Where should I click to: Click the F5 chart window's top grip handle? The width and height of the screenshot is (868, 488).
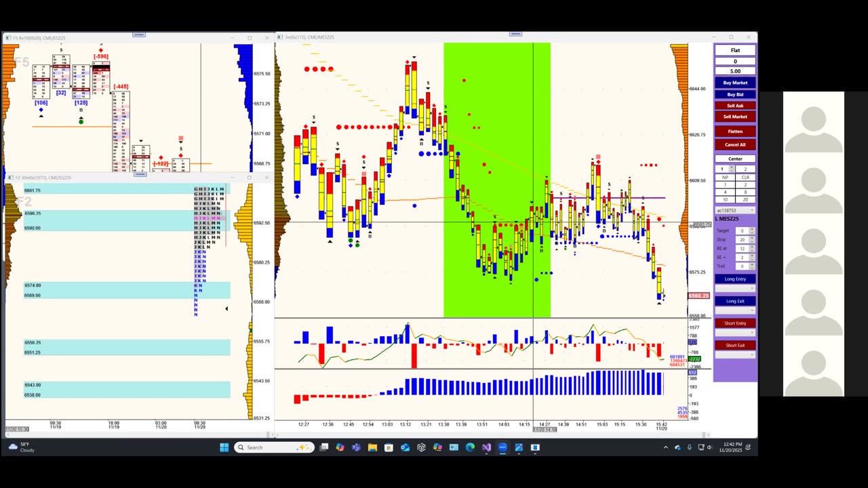pos(139,35)
